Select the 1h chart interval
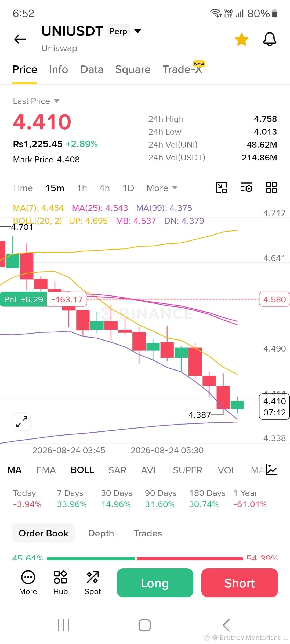The width and height of the screenshot is (290, 644). (x=82, y=188)
